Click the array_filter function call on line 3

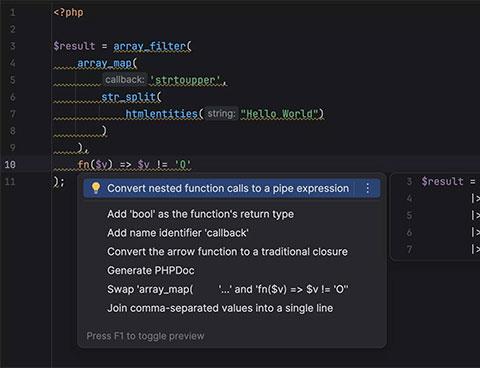click(149, 46)
